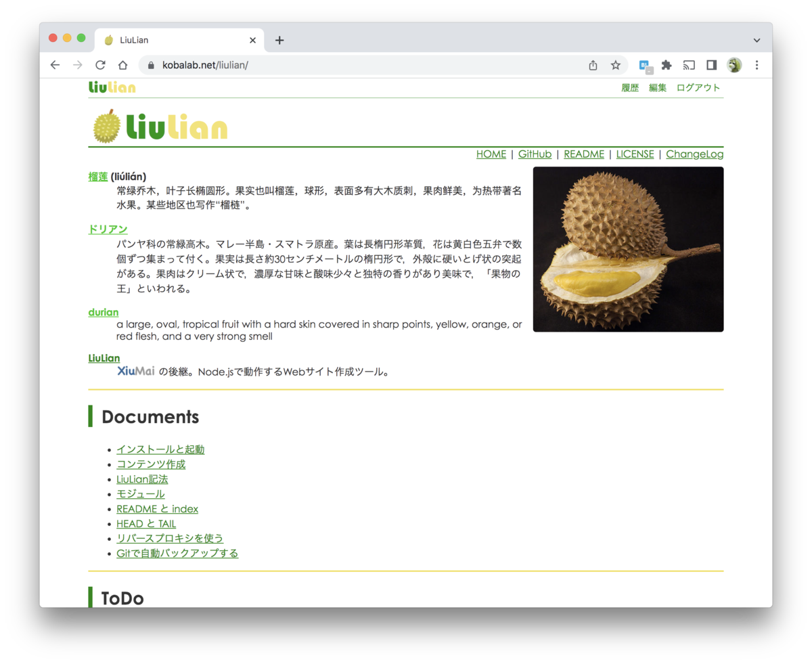Click the (liúlián) pinyin text
This screenshot has height=664, width=812.
(x=129, y=177)
